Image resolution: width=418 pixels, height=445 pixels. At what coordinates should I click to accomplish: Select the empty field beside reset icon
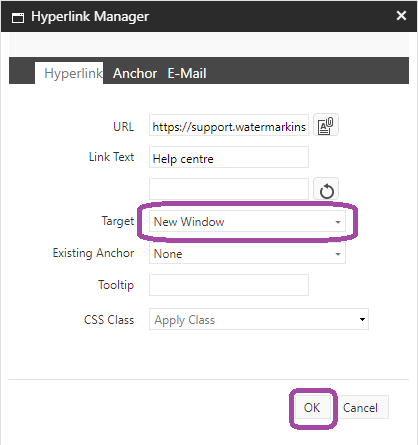(x=229, y=189)
